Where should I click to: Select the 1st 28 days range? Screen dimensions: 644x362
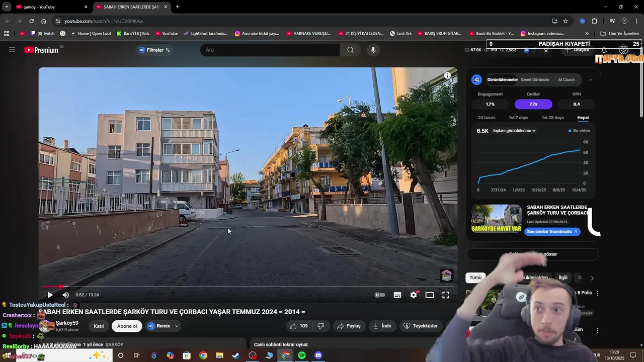(552, 118)
